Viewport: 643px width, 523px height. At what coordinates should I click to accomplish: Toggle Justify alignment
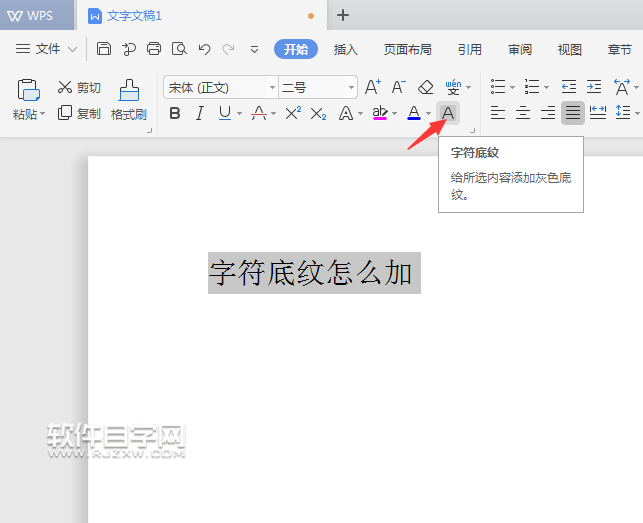point(573,112)
